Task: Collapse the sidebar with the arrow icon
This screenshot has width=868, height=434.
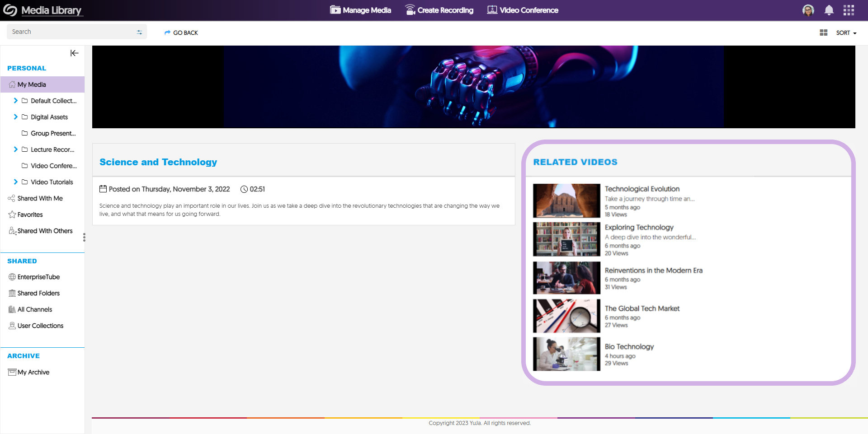Action: [75, 53]
